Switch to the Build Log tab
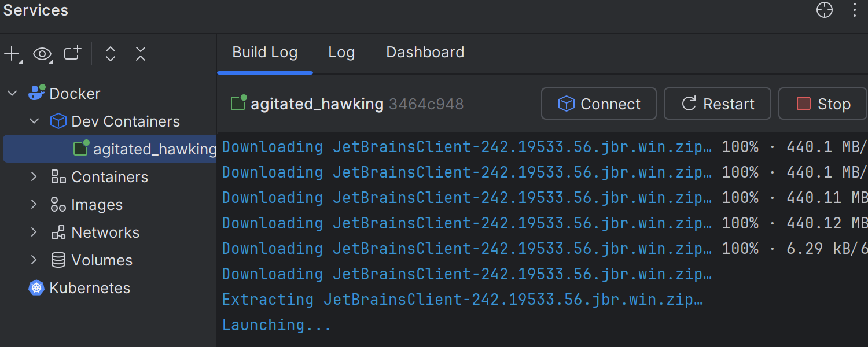This screenshot has height=347, width=868. pos(265,53)
